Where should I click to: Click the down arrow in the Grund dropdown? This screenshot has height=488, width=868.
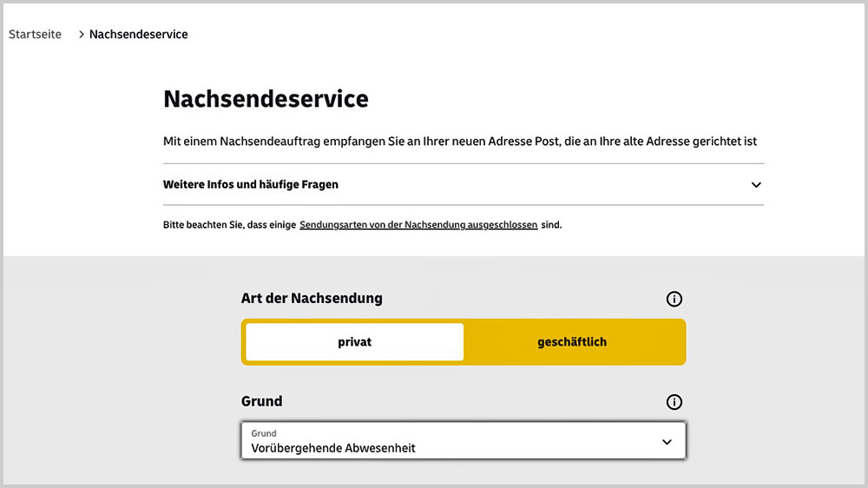click(x=667, y=441)
